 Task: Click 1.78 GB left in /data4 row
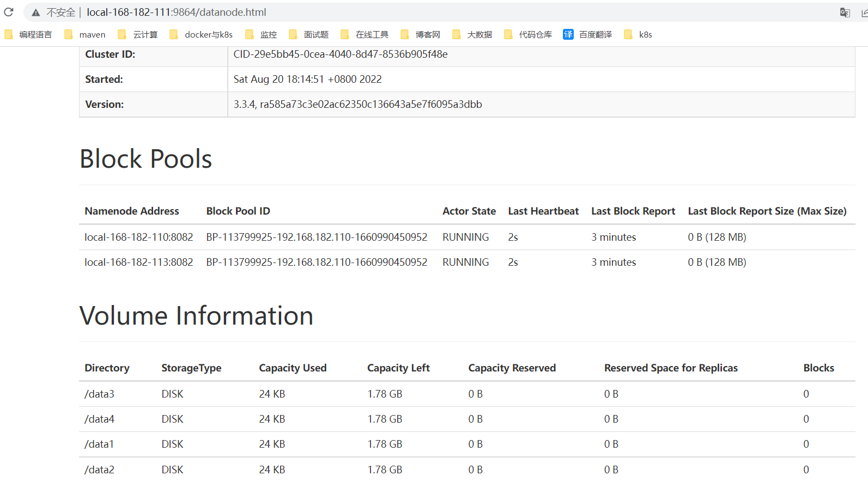click(385, 419)
